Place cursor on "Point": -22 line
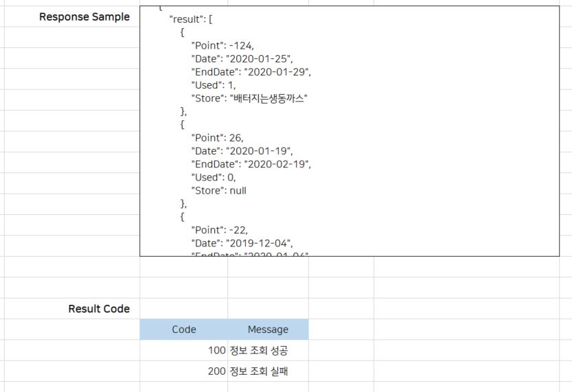 (220, 230)
